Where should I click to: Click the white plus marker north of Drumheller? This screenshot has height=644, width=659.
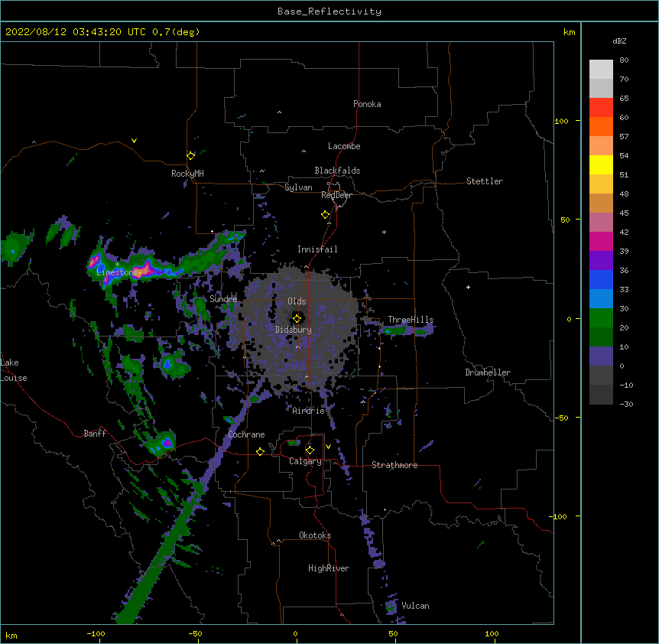(468, 287)
